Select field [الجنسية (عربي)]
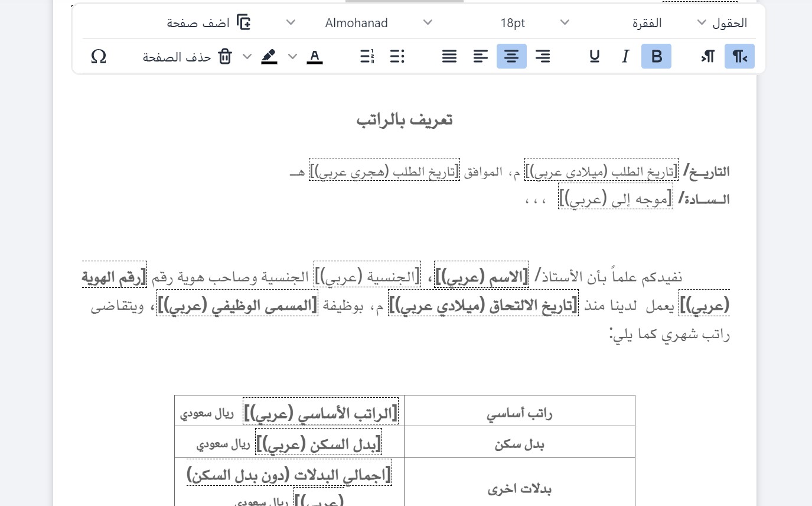The height and width of the screenshot is (506, 812). [367, 275]
